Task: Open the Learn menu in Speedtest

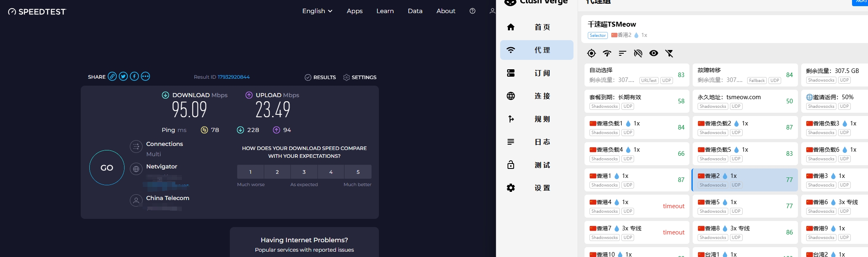Action: (x=385, y=11)
